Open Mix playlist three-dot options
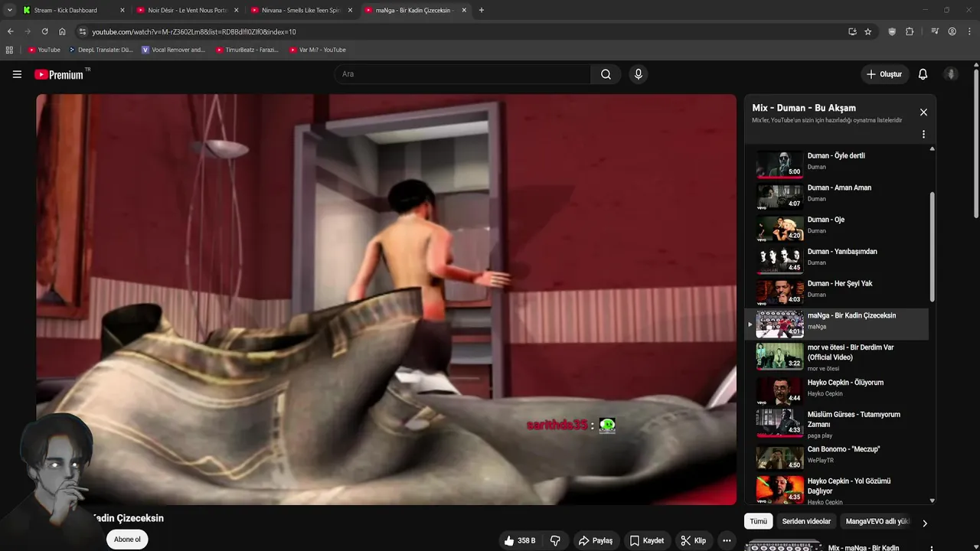 pyautogui.click(x=923, y=134)
